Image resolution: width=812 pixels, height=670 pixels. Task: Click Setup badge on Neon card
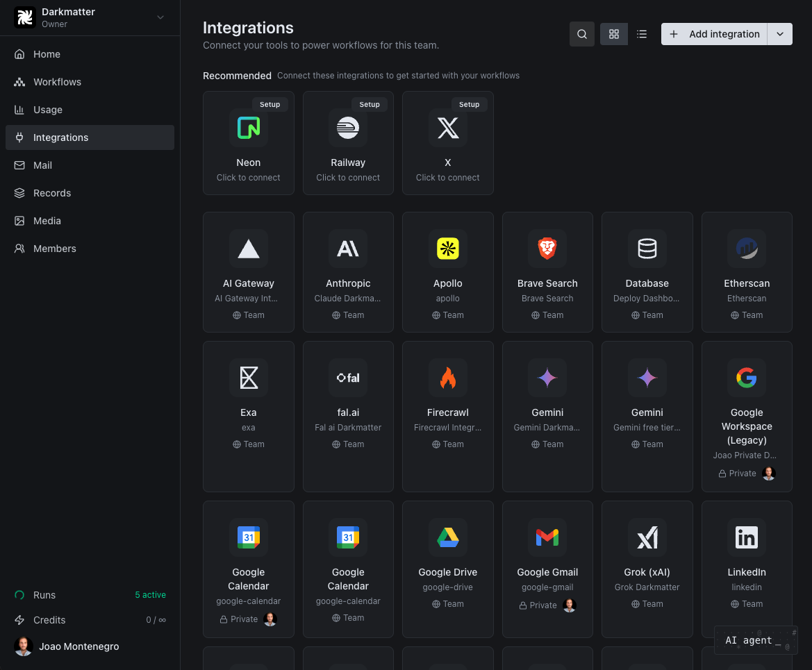270,104
